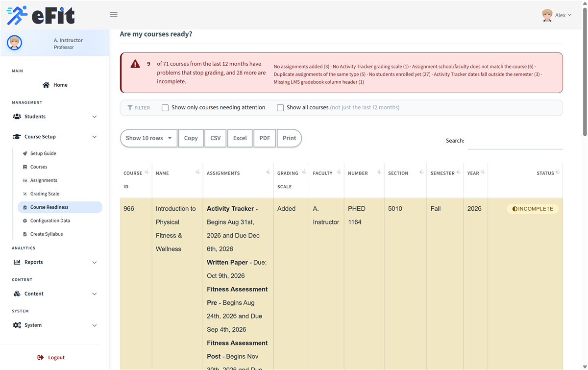The height and width of the screenshot is (370, 588).
Task: Select Course Readiness in sidebar
Action: (60, 207)
